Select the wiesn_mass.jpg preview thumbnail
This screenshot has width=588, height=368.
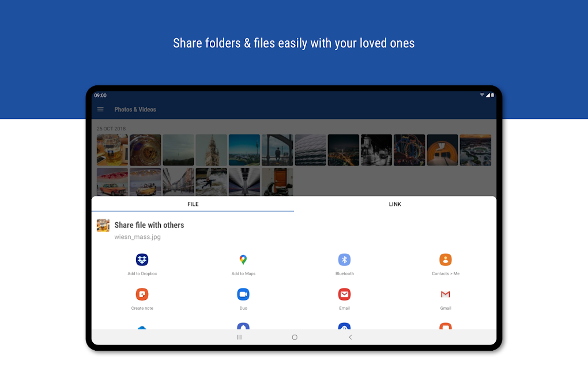(103, 226)
